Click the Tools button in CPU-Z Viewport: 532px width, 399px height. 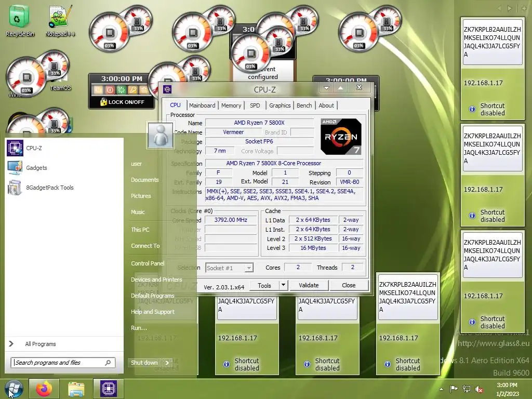[264, 285]
